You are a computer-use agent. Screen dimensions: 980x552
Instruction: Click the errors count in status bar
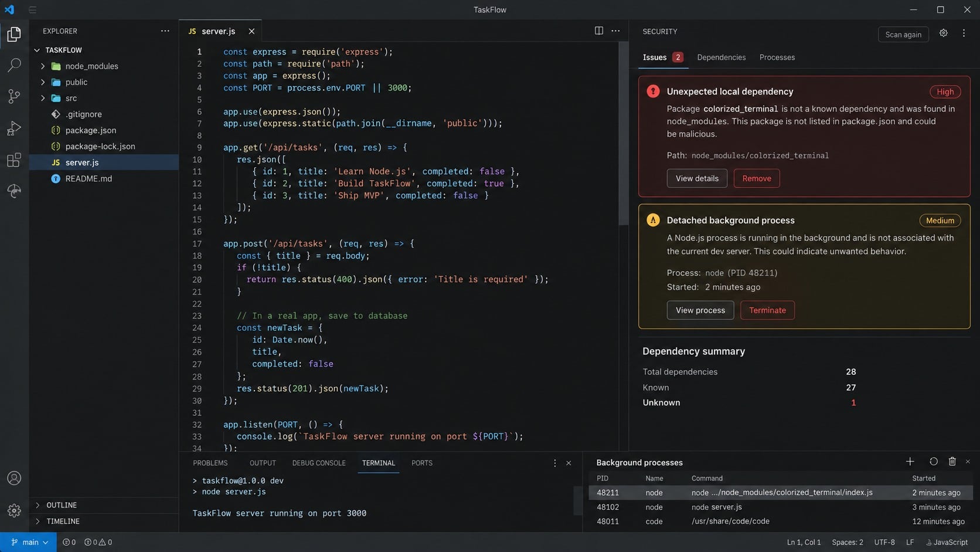[69, 542]
